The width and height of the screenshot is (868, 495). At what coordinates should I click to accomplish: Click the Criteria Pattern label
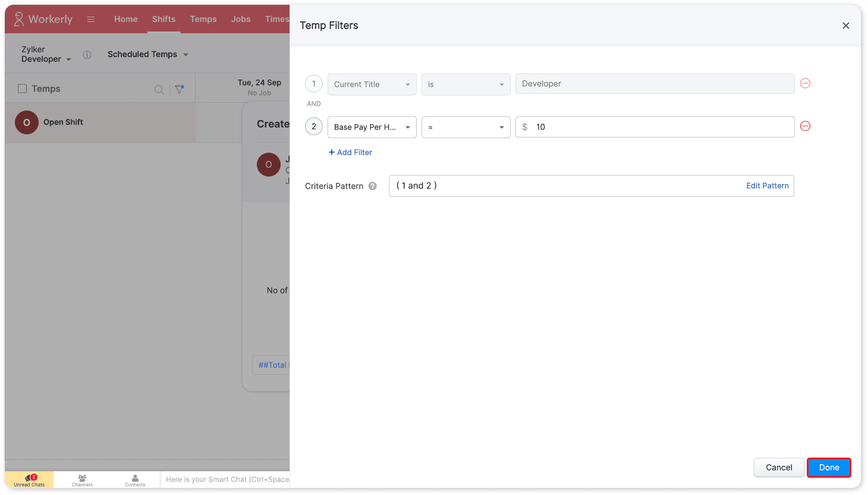coord(334,186)
